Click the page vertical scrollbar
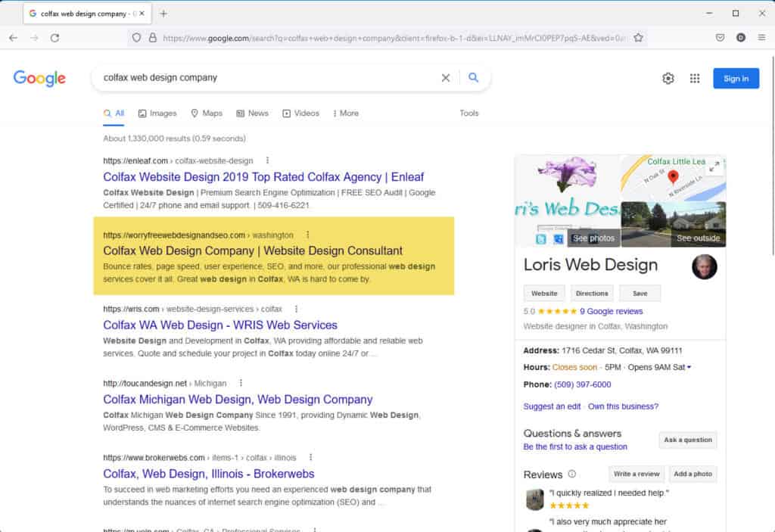 pyautogui.click(x=773, y=156)
